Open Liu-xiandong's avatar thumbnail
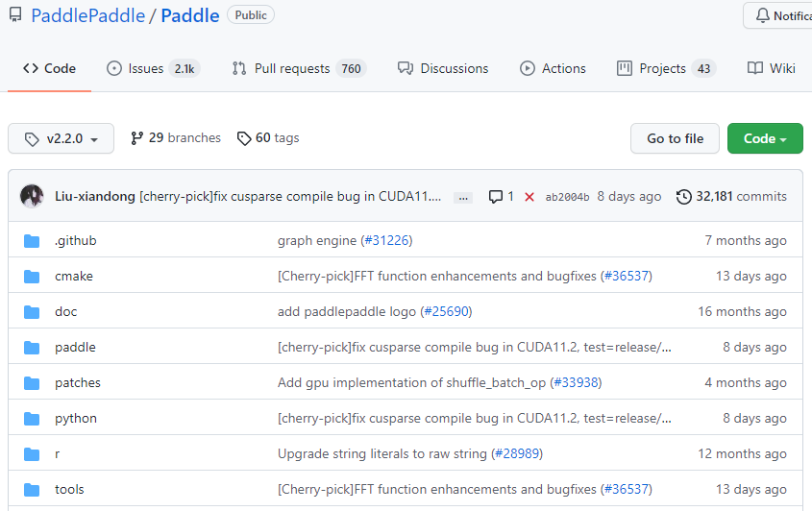 click(x=32, y=196)
